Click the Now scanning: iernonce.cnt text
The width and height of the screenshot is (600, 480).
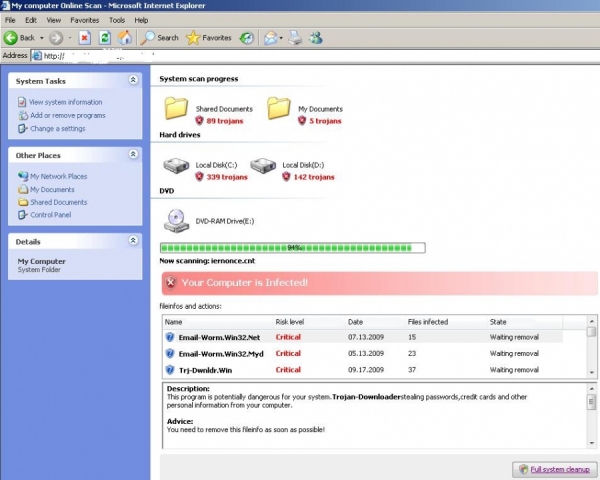click(207, 261)
